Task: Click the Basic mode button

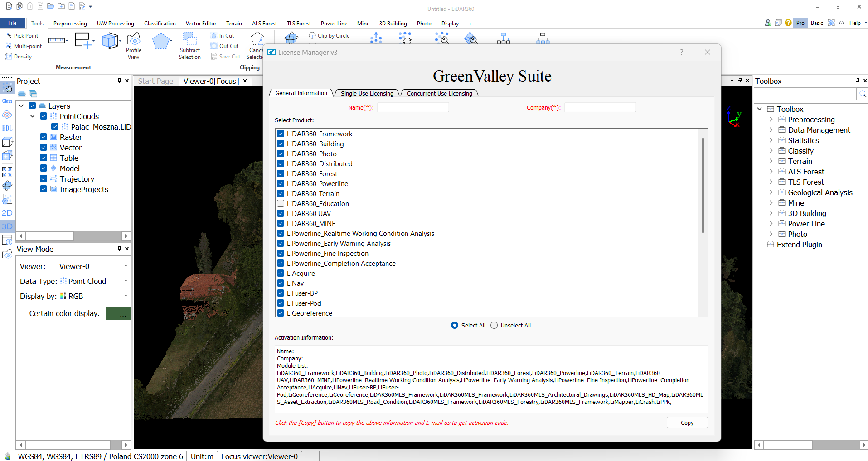Action: point(817,23)
